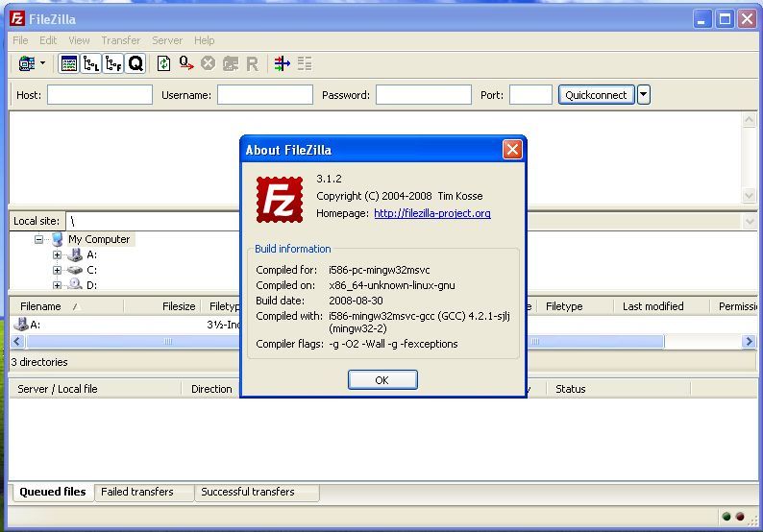Click the Host input field

point(100,95)
